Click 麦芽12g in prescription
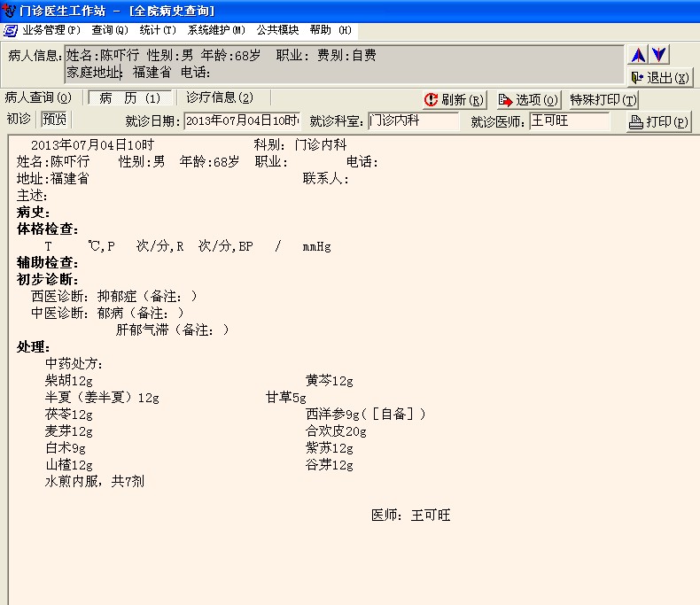The image size is (700, 605). coord(69,431)
